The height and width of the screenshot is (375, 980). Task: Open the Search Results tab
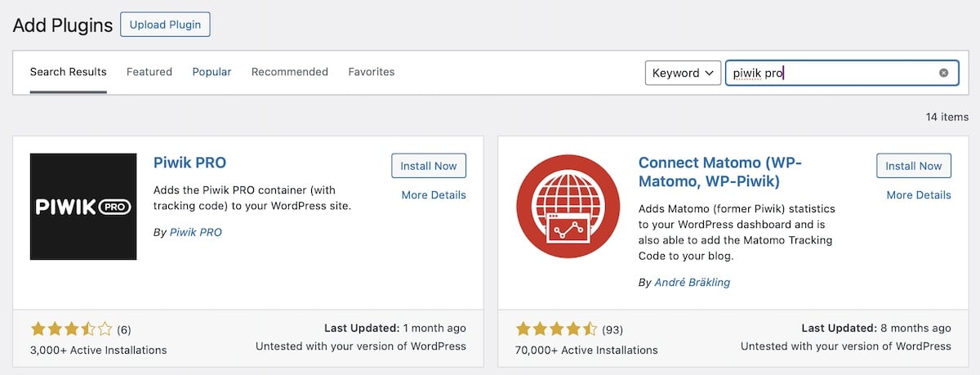tap(69, 72)
